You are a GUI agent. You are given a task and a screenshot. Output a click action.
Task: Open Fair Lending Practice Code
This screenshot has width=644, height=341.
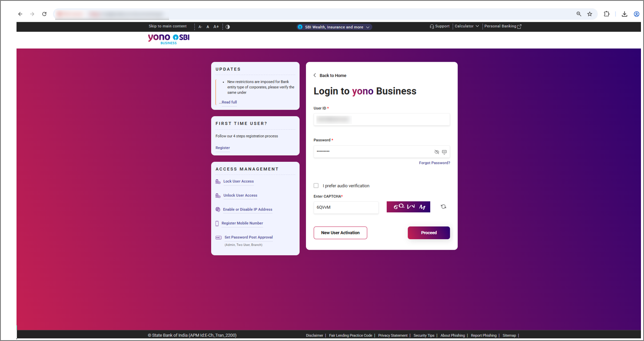[351, 335]
